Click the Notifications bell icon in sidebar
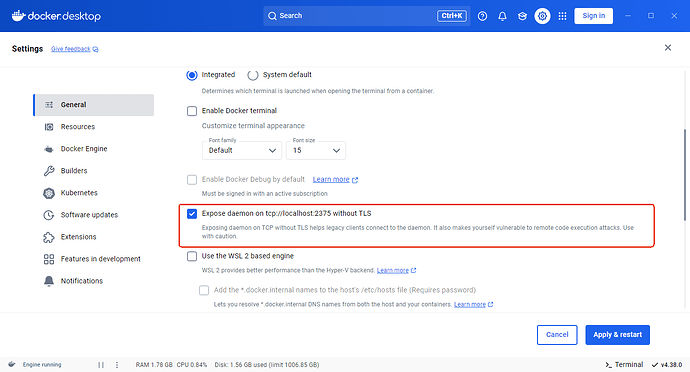 coord(49,281)
